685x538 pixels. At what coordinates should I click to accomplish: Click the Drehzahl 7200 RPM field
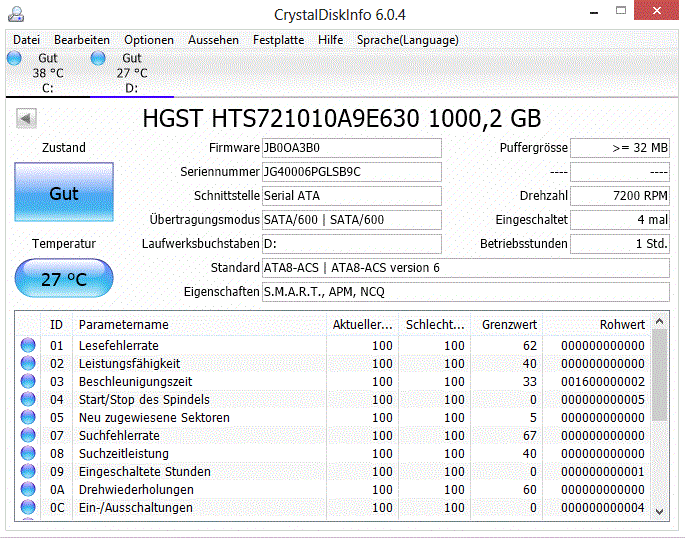coord(620,196)
